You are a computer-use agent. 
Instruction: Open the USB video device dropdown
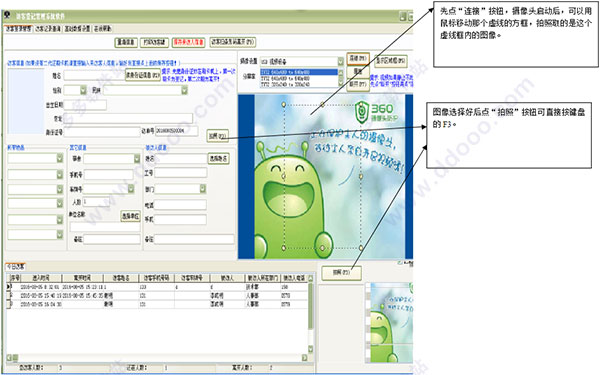tap(341, 61)
